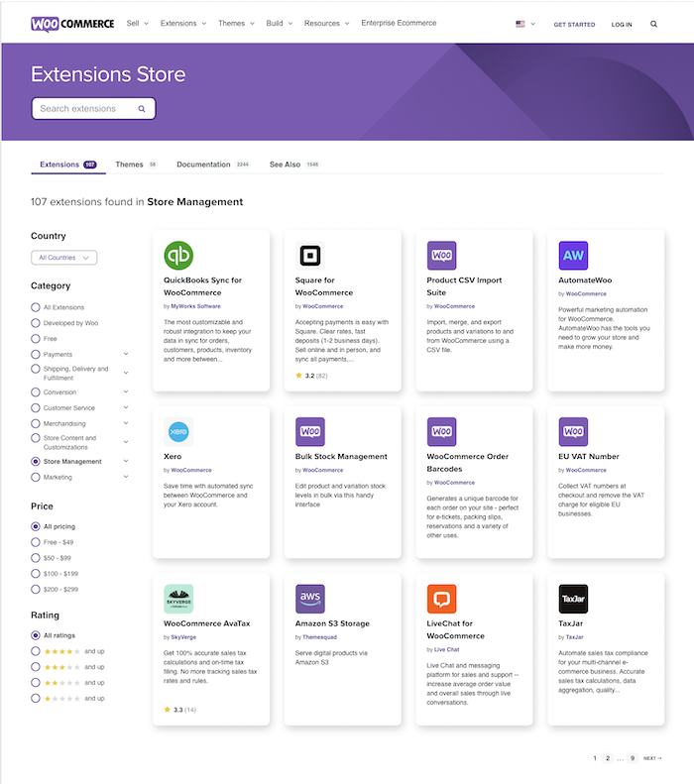Click the US flag language icon
The image size is (694, 784).
[x=520, y=24]
